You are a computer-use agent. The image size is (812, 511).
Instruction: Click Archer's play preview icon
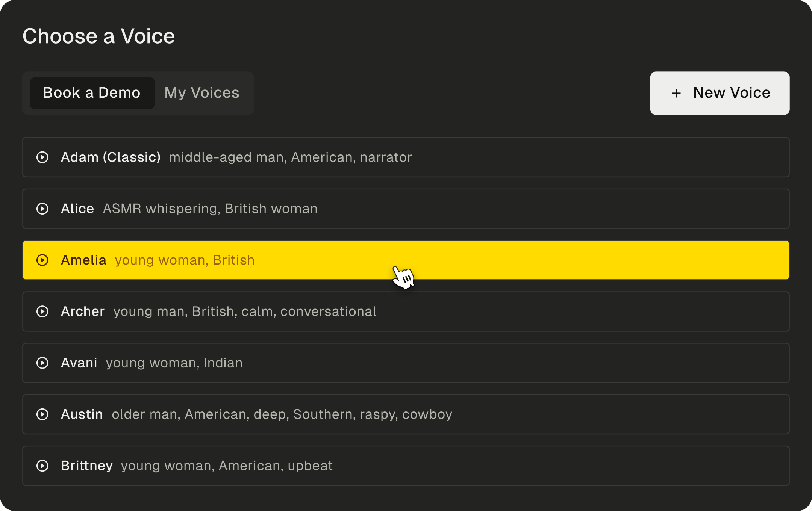click(42, 311)
